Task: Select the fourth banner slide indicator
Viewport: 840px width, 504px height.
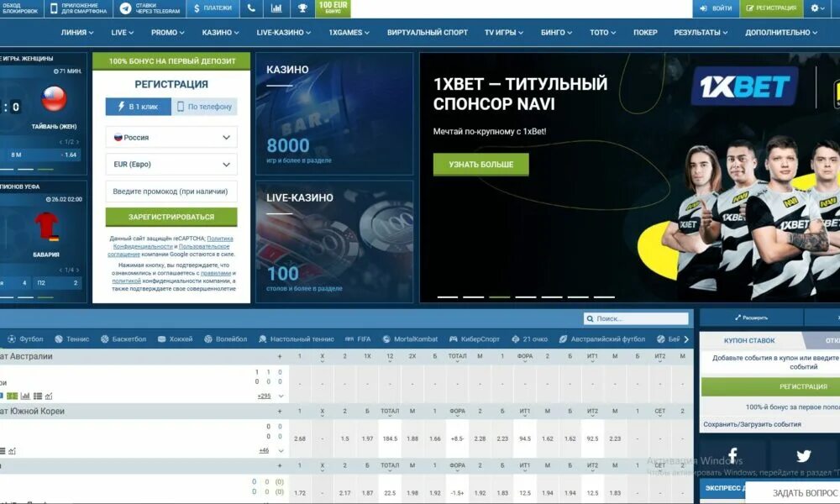Action: [x=526, y=297]
